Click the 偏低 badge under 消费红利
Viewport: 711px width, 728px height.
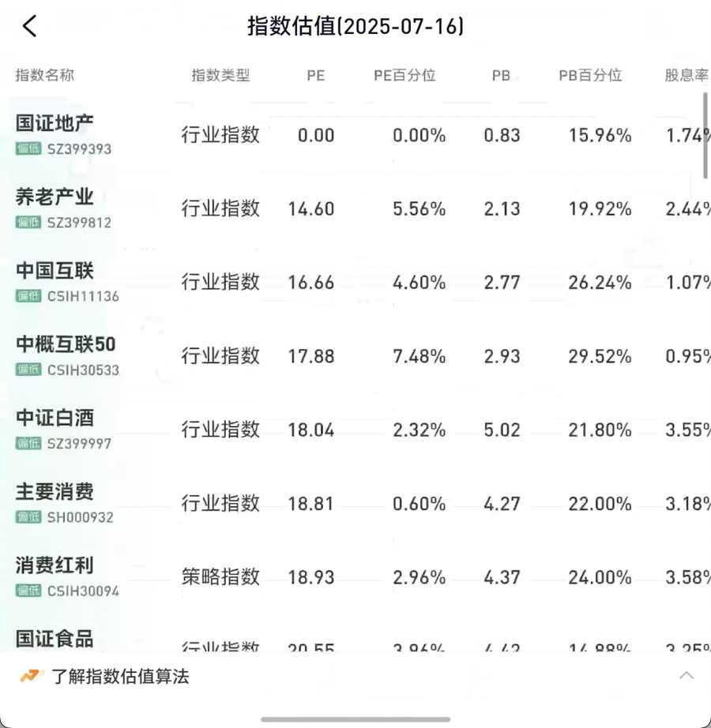[x=28, y=591]
